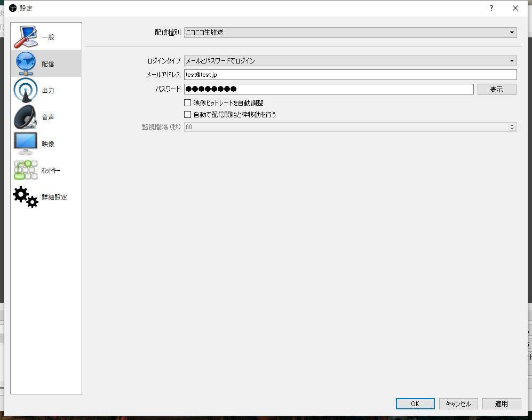Select the 一般 label in sidebar
This screenshot has height=420, width=532.
pos(48,37)
